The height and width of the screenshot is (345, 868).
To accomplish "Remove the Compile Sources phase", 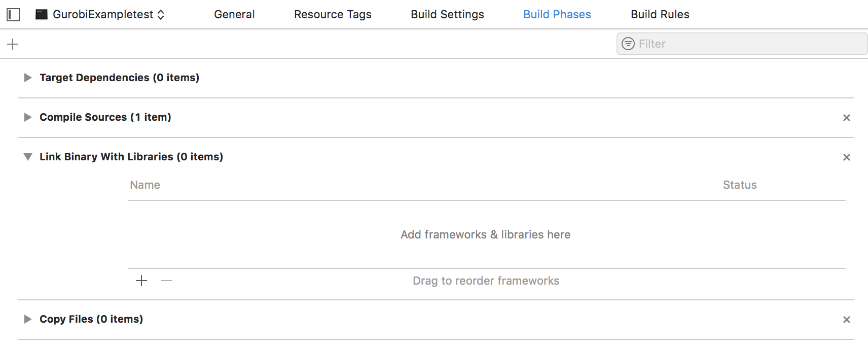I will tap(847, 118).
